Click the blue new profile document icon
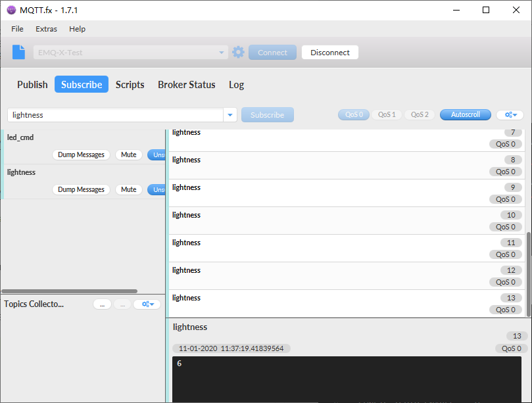 pos(18,52)
